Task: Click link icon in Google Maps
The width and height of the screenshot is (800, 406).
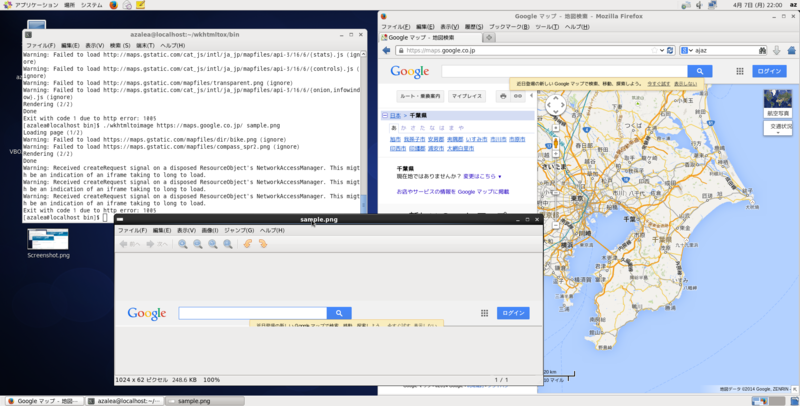Action: coord(517,96)
